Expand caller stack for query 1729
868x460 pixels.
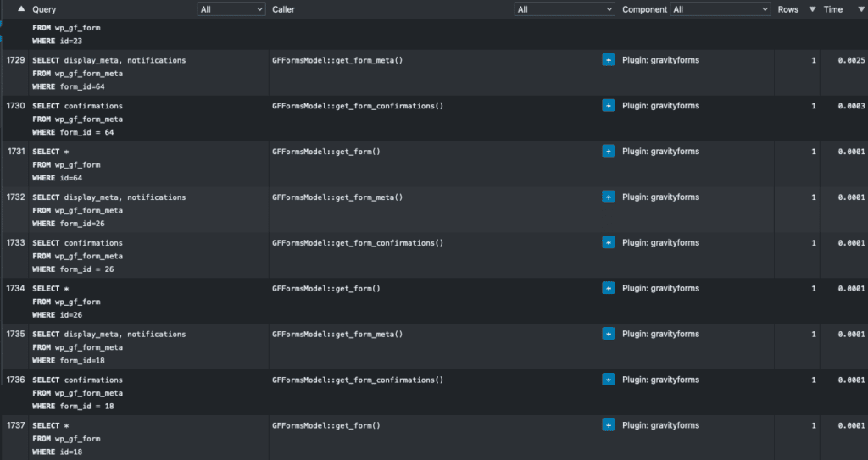(x=608, y=60)
